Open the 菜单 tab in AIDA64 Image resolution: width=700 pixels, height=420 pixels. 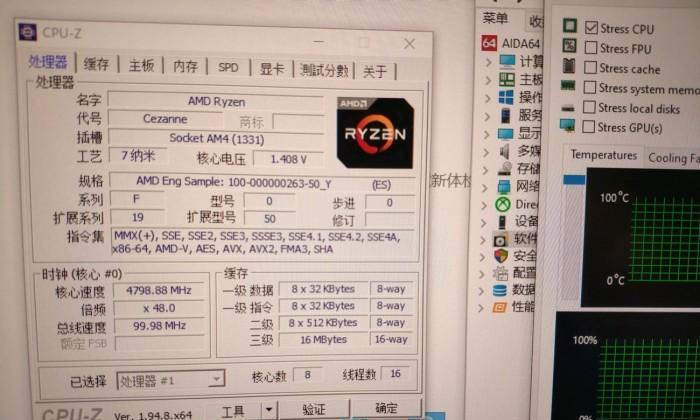point(495,18)
